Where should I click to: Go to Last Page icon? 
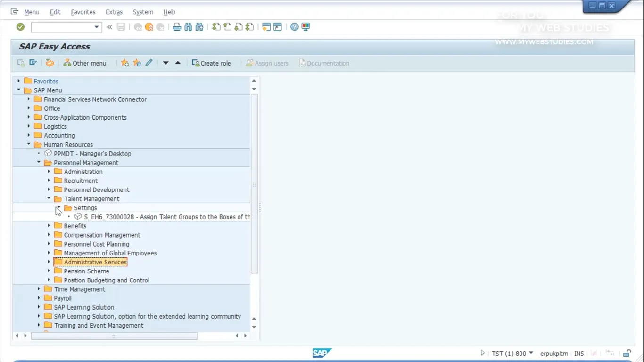click(x=250, y=27)
